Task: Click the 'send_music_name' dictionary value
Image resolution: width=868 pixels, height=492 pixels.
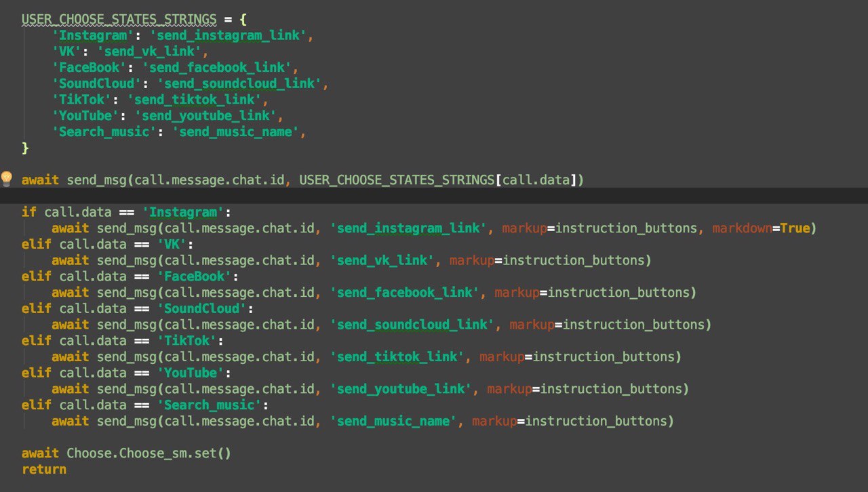Action: tap(235, 131)
